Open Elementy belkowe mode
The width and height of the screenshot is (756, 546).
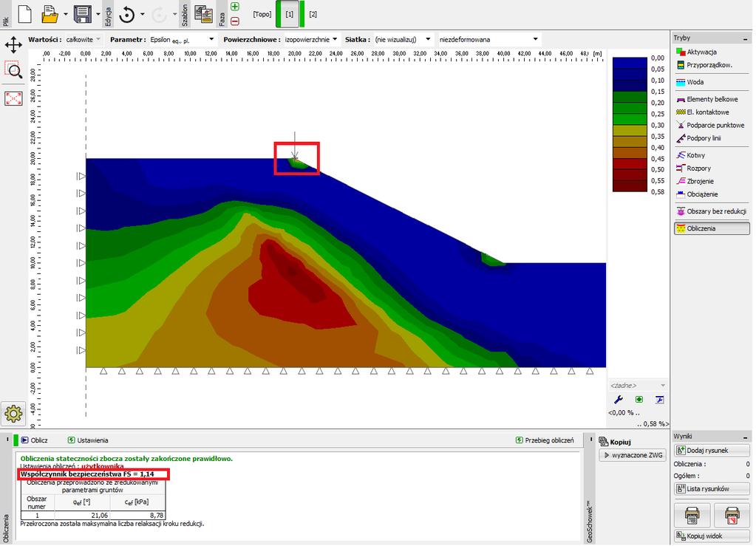(x=712, y=99)
